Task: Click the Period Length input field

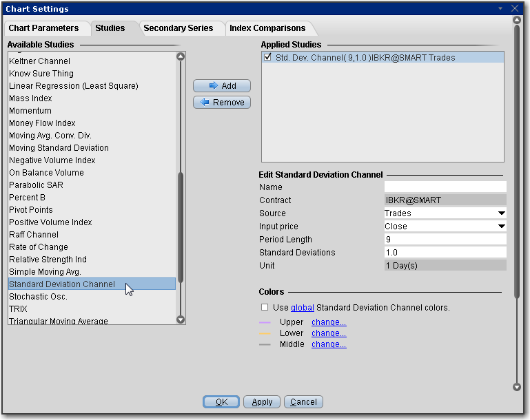Action: pos(445,240)
